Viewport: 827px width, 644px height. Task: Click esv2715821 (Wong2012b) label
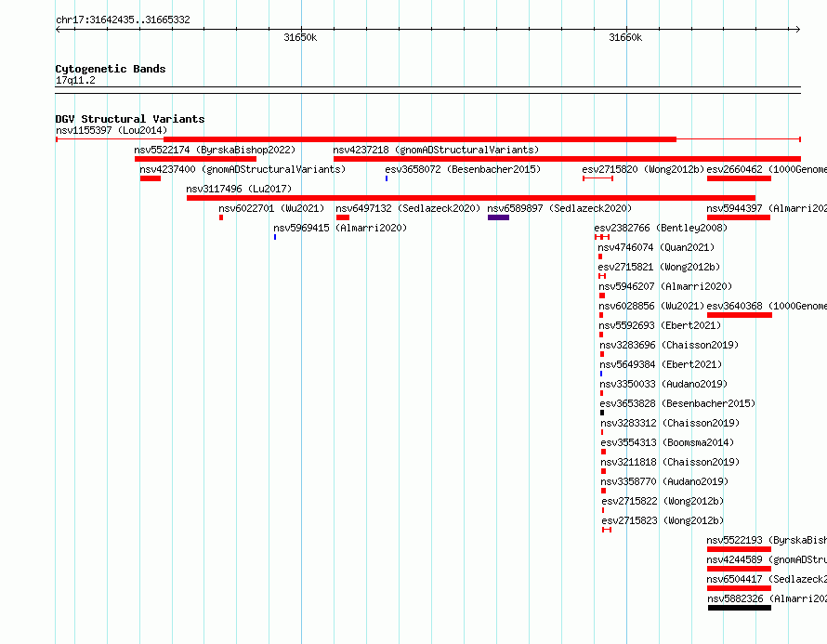coord(659,267)
